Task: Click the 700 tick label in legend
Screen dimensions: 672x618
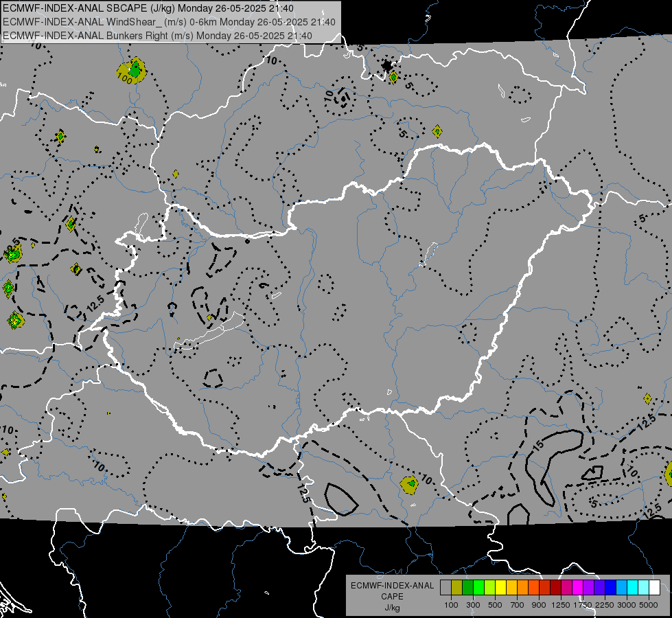Action: (518, 605)
